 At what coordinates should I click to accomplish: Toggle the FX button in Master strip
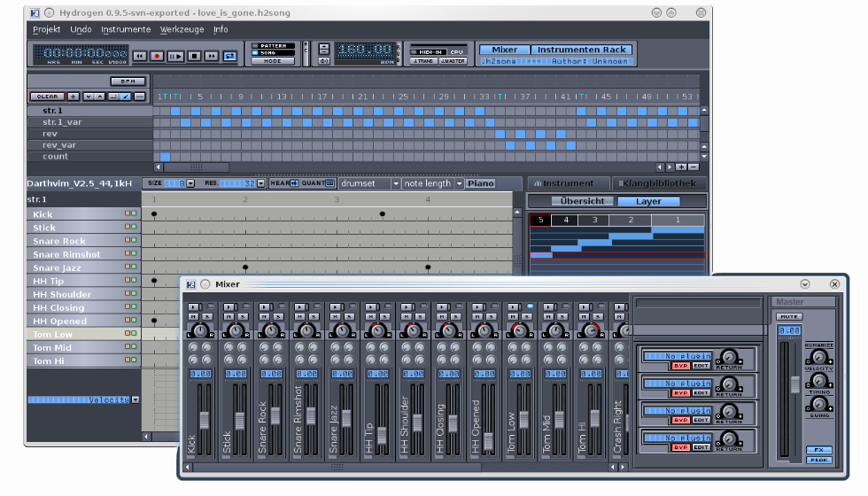coord(818,450)
